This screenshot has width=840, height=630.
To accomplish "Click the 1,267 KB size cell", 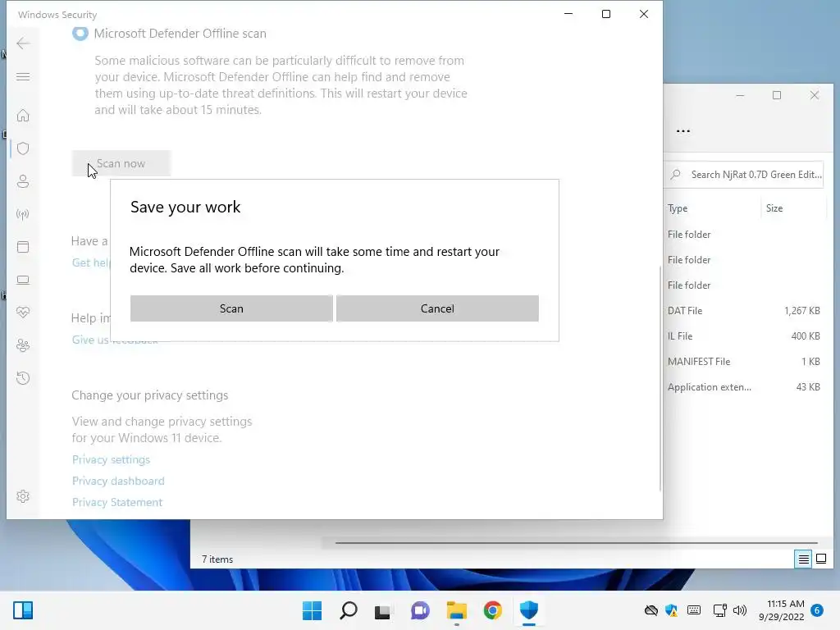I will pyautogui.click(x=802, y=311).
